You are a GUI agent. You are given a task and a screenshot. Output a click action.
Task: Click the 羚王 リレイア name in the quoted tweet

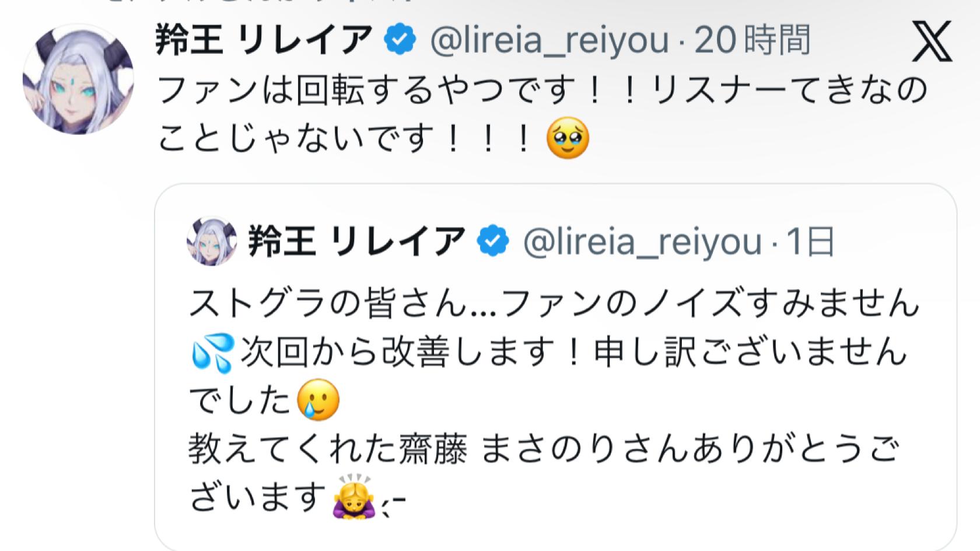click(x=357, y=242)
